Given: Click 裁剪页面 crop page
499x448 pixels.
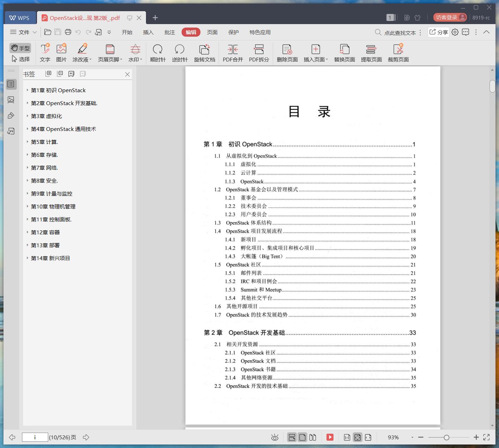Looking at the screenshot, I should coord(398,53).
